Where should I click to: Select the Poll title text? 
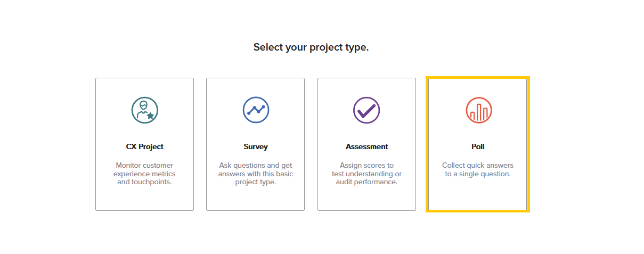[478, 146]
